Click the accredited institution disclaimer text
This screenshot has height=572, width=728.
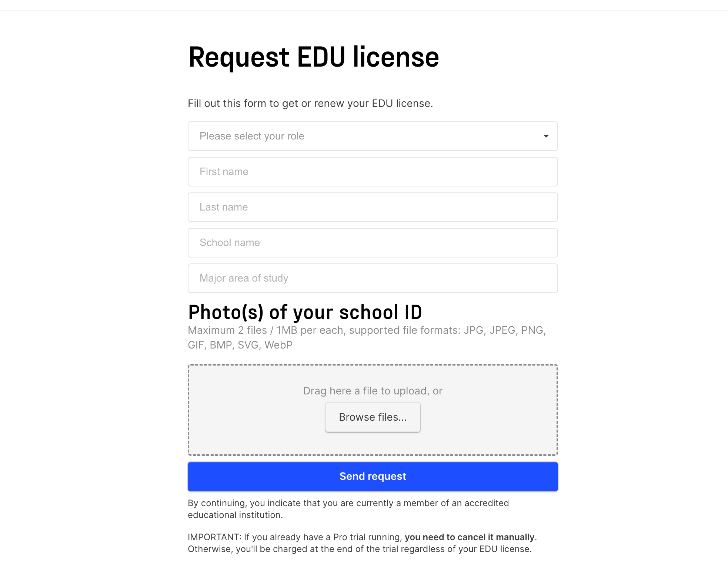click(x=348, y=508)
